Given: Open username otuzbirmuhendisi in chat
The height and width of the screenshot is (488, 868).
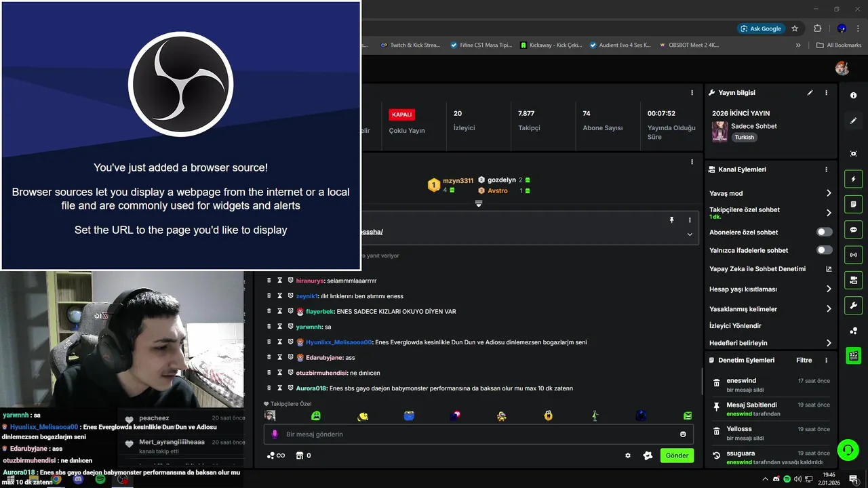Looking at the screenshot, I should pos(321,373).
